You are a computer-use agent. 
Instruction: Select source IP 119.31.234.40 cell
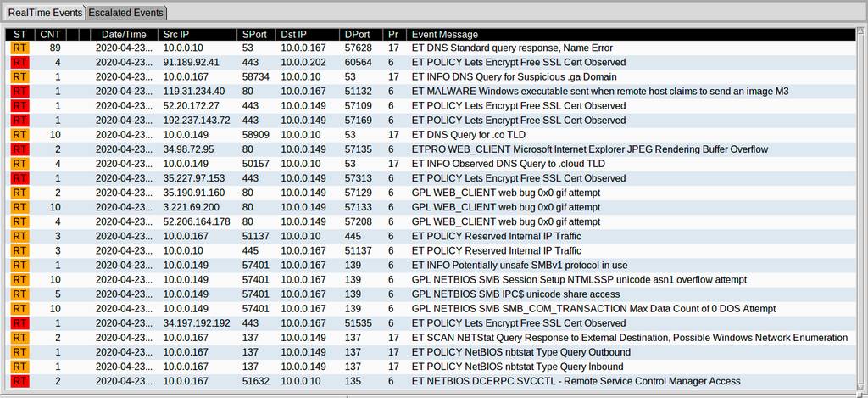coord(194,91)
